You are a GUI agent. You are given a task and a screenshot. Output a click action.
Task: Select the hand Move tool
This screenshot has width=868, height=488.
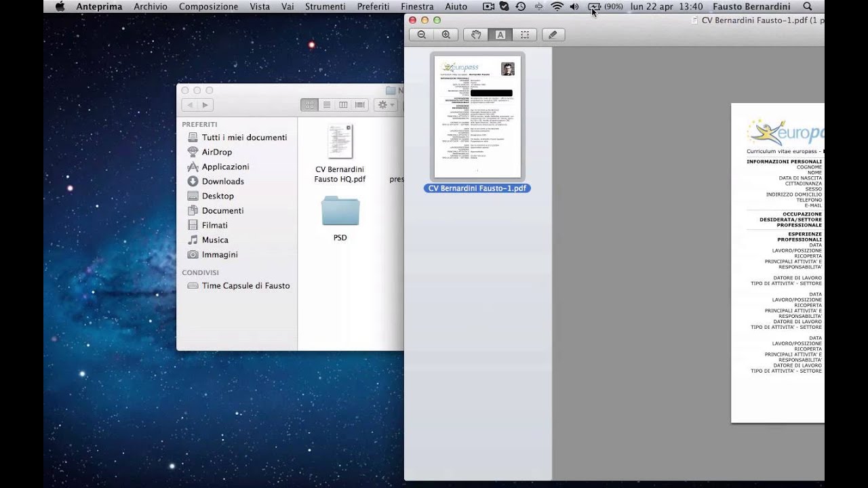coord(476,35)
